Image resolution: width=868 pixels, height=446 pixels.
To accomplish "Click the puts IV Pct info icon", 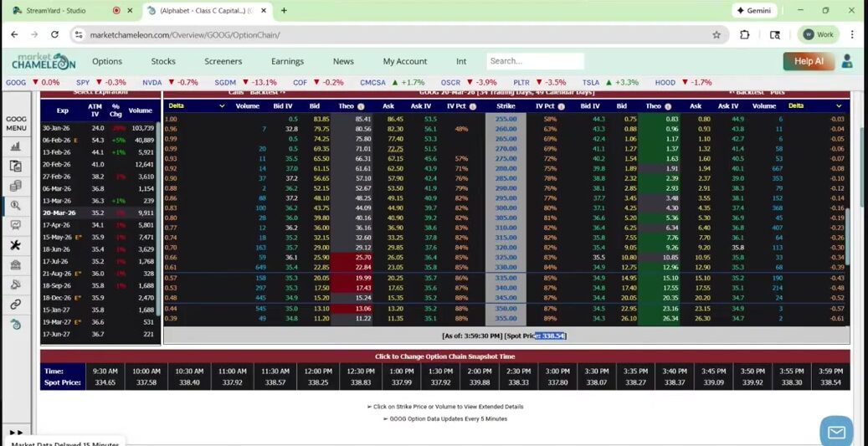I will (561, 106).
